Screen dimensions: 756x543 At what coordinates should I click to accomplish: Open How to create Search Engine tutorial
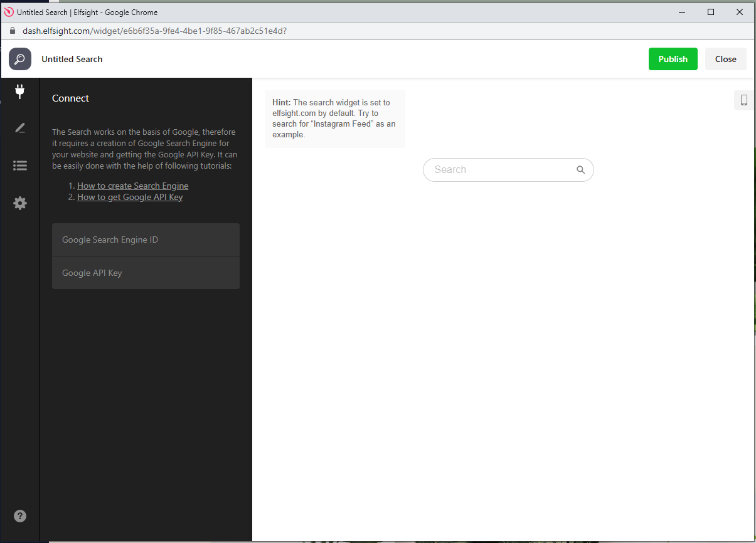point(132,186)
